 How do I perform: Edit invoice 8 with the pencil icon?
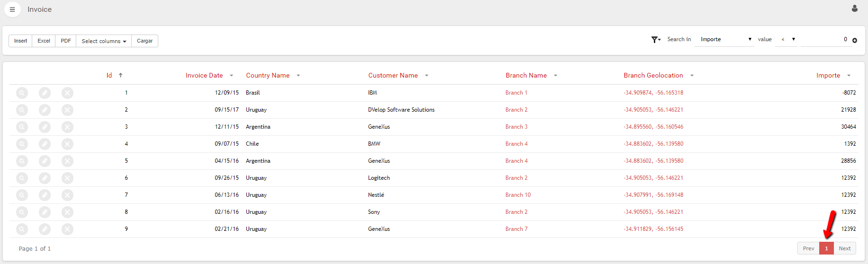tap(45, 212)
